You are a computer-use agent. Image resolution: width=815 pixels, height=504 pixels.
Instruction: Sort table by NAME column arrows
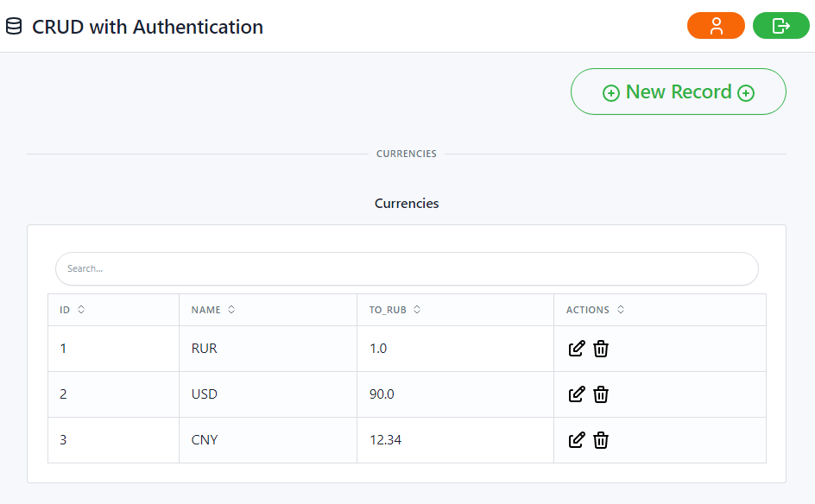click(x=231, y=310)
